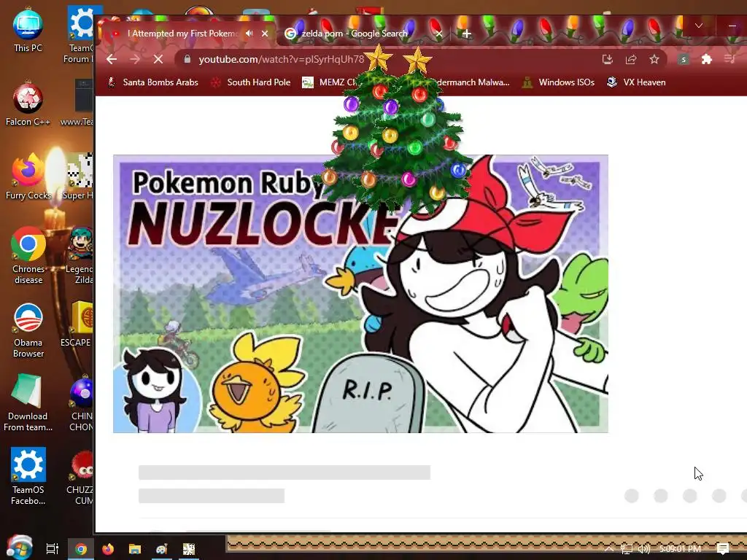Open a new tab with plus button
747x560 pixels.
click(x=467, y=34)
